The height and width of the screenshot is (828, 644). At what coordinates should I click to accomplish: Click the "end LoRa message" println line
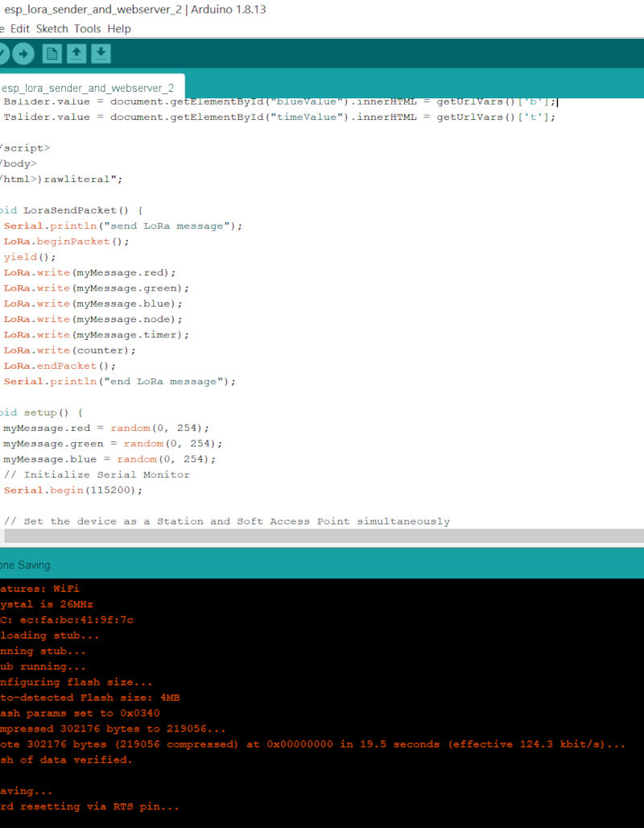[120, 381]
